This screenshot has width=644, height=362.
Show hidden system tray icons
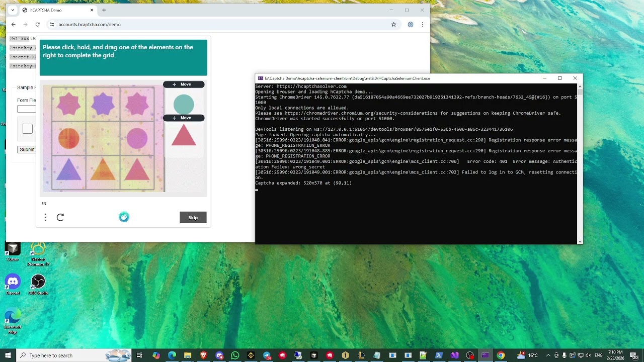click(x=548, y=355)
